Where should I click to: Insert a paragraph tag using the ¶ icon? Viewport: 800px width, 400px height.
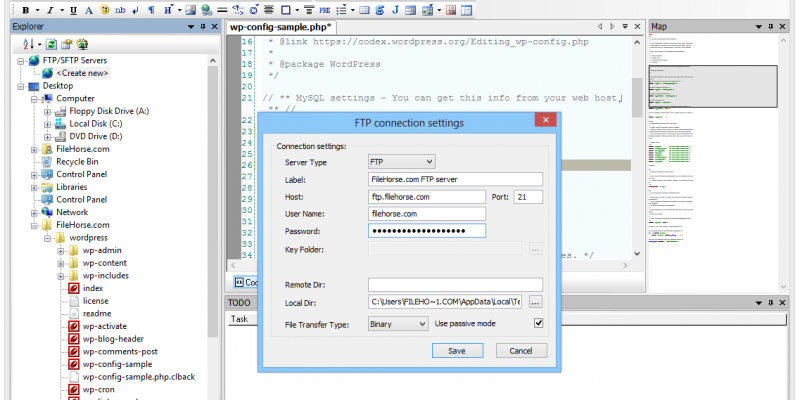(151, 10)
